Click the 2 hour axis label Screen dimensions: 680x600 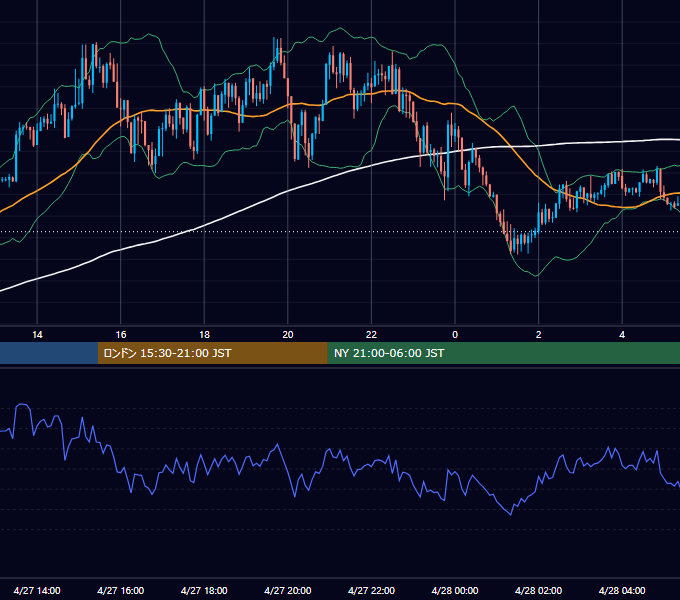coord(539,335)
